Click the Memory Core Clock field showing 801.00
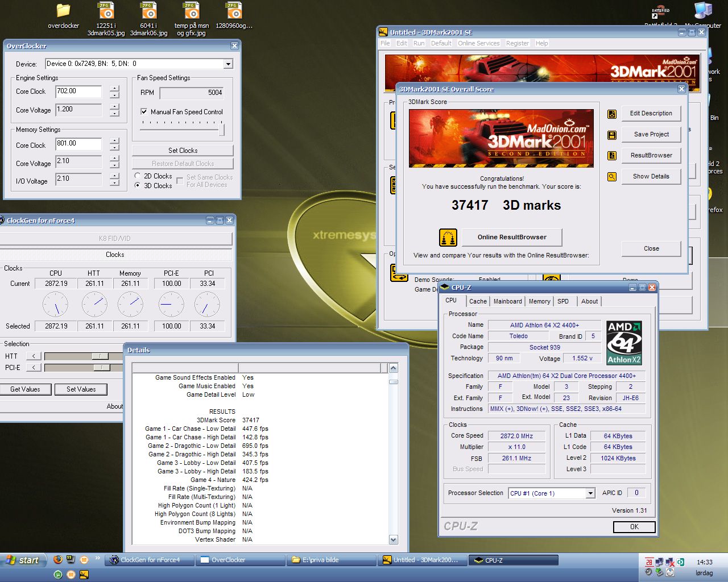This screenshot has height=582, width=728. (78, 144)
